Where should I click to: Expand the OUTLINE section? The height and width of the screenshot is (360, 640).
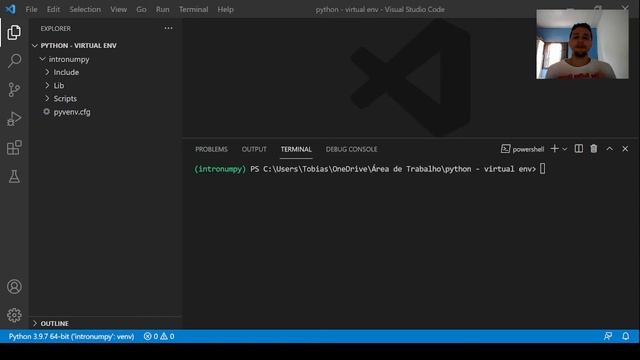pyautogui.click(x=35, y=323)
